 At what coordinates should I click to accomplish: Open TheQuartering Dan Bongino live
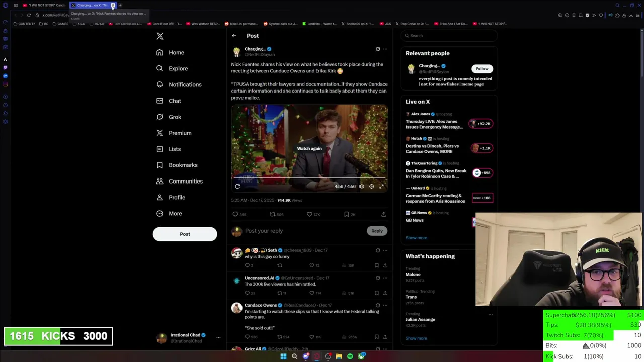[449, 170]
